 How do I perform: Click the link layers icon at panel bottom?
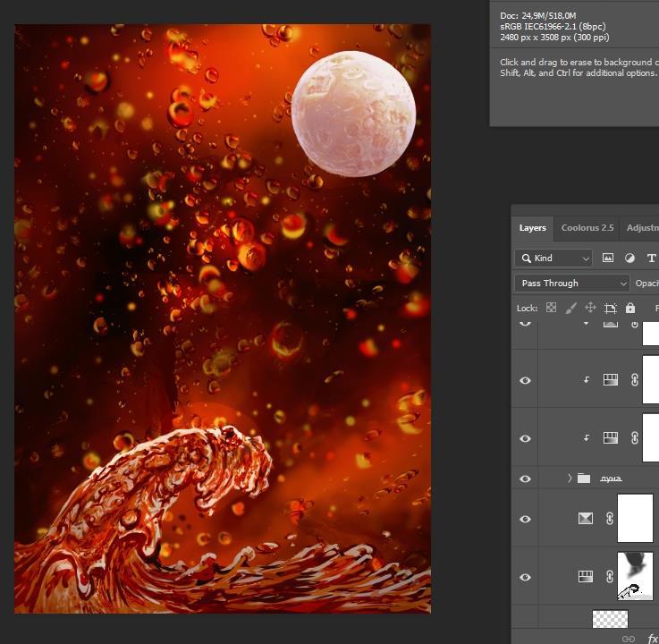(x=629, y=639)
